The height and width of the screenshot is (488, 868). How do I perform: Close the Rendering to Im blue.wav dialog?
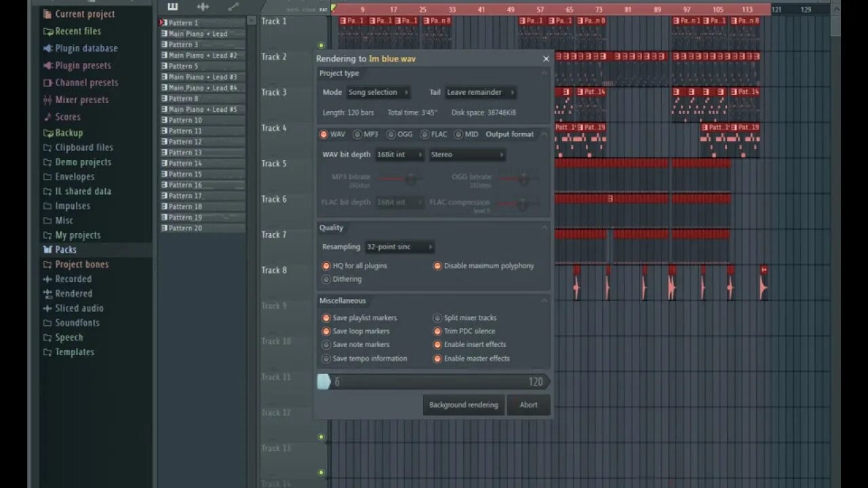pyautogui.click(x=546, y=59)
